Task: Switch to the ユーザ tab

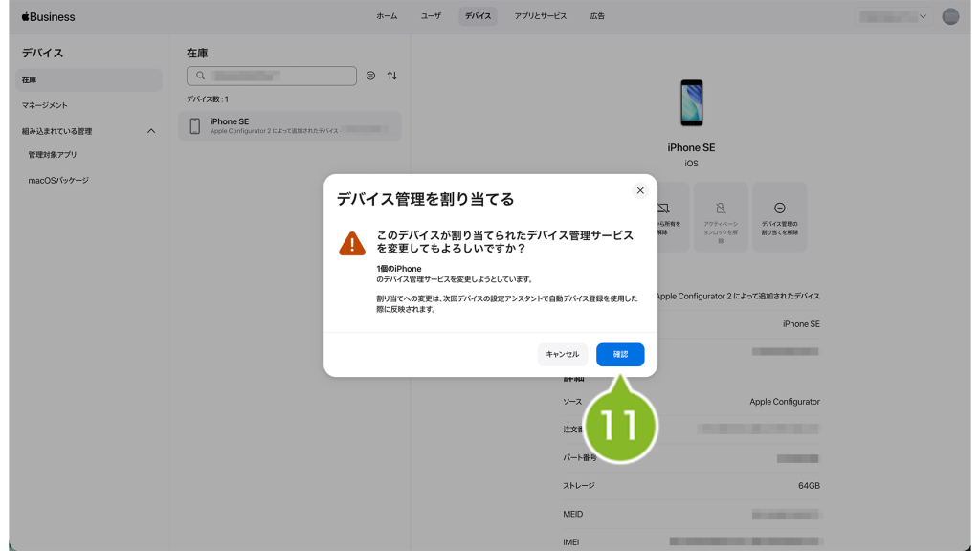Action: pyautogui.click(x=432, y=16)
